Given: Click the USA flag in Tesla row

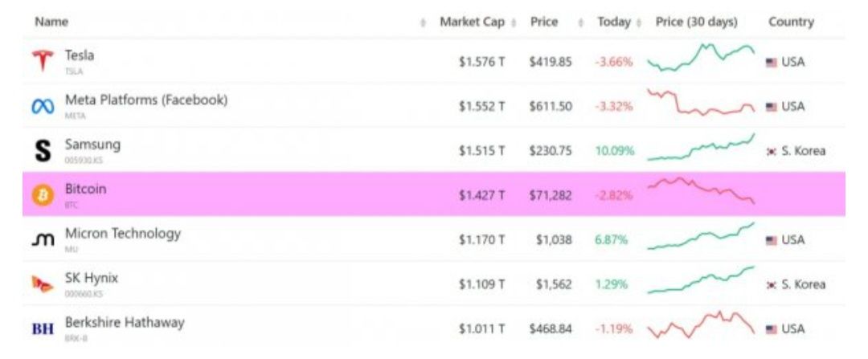Looking at the screenshot, I should pos(771,63).
